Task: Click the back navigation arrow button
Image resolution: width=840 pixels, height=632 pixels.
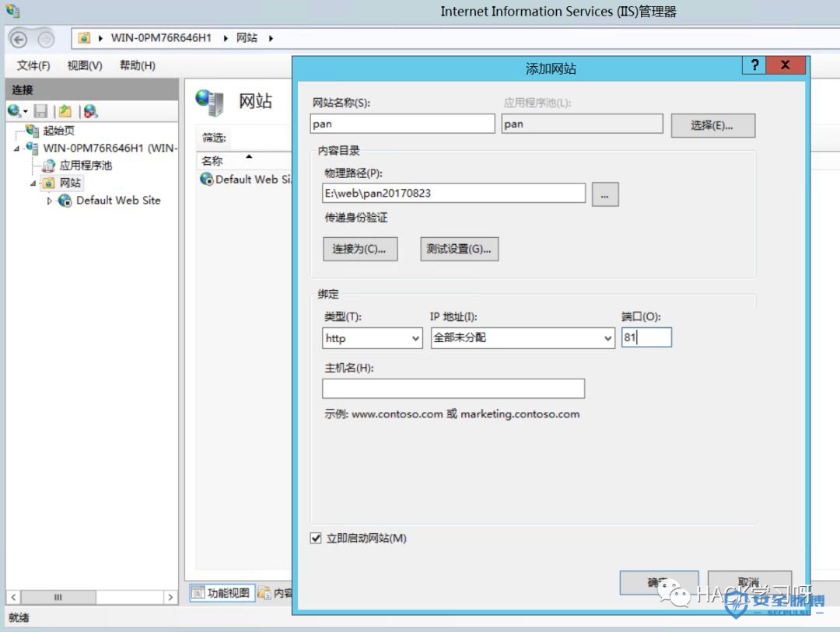Action: [18, 39]
